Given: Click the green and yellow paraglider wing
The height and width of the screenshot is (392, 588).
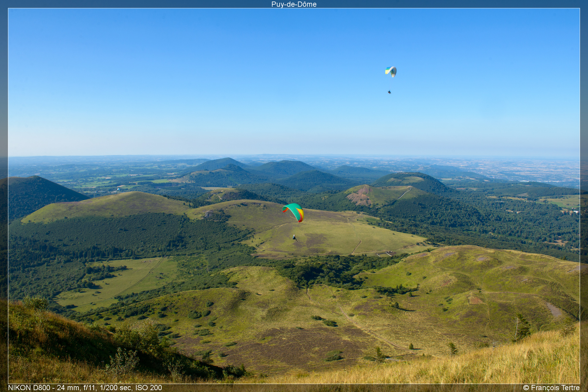Looking at the screenshot, I should click(293, 212).
